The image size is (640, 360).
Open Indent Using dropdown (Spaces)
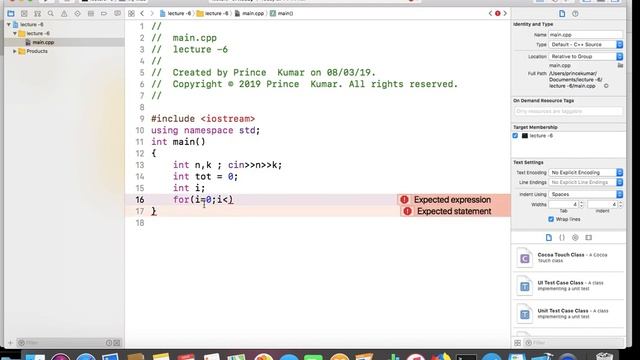click(x=586, y=194)
